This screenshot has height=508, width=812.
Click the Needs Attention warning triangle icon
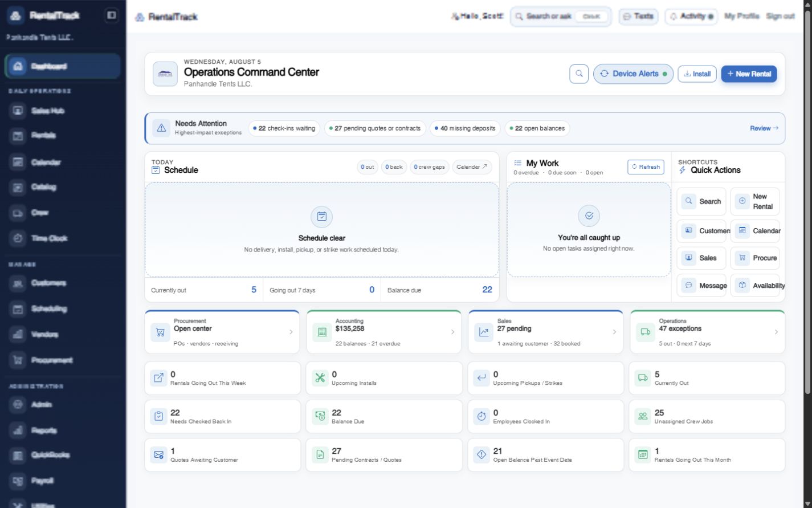[161, 128]
